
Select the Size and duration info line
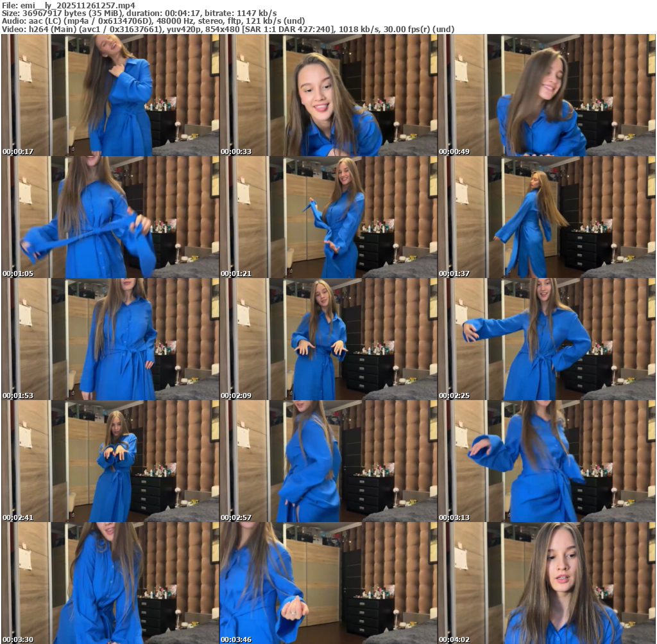[x=139, y=13]
